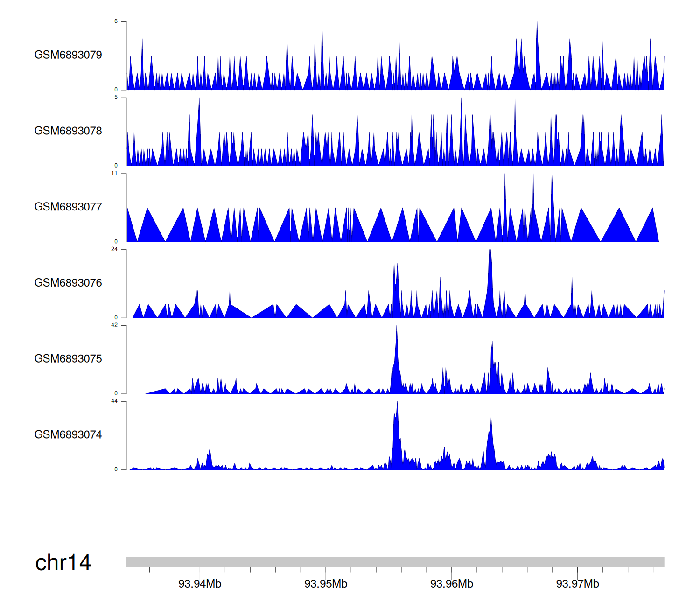The height and width of the screenshot is (616, 700).
Task: Click the chr14 chromosome label
Action: [x=63, y=563]
